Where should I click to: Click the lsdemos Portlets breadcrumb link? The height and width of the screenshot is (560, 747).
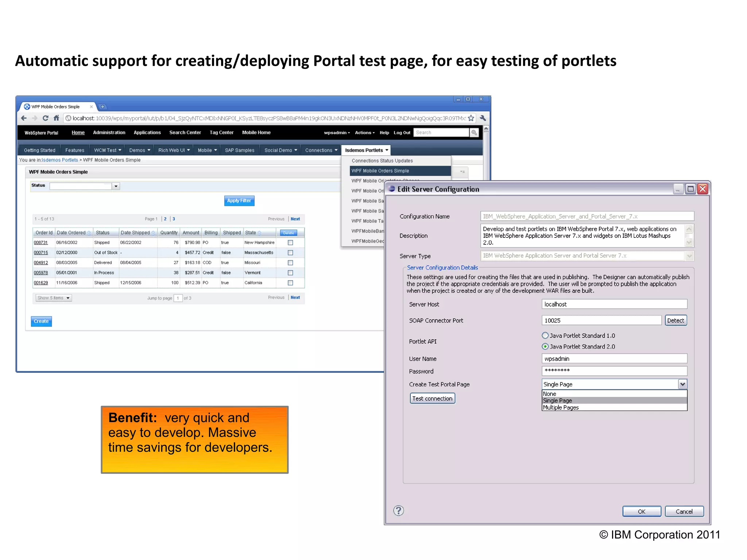tap(60, 160)
